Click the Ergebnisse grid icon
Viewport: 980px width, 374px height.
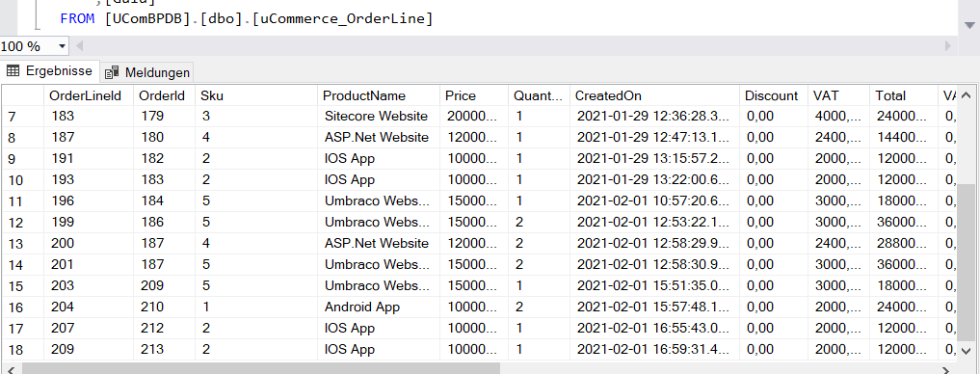[13, 71]
